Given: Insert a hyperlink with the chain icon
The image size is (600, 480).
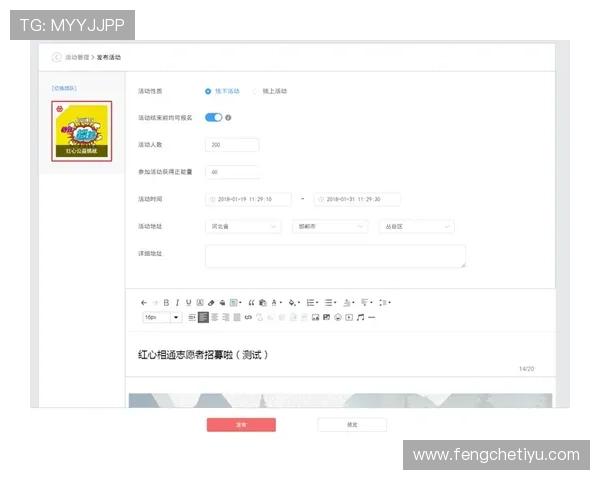Looking at the screenshot, I should point(248,317).
